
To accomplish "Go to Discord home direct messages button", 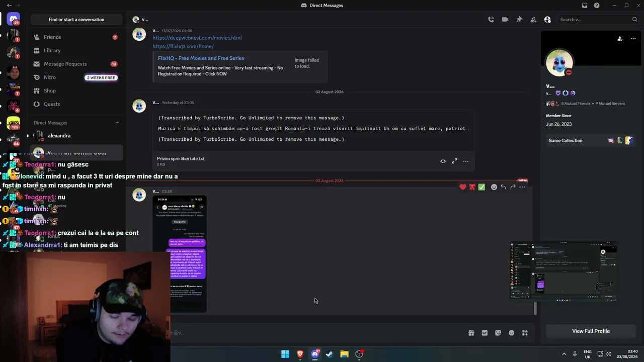I will point(14,20).
